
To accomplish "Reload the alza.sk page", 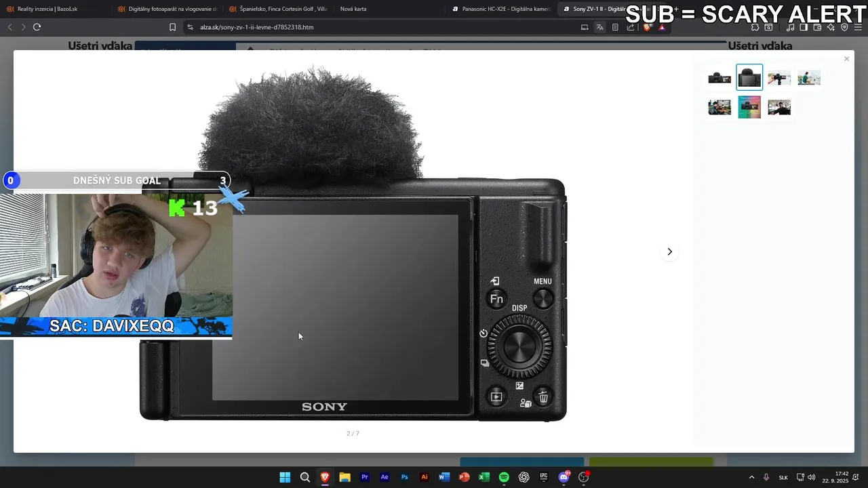I will pyautogui.click(x=37, y=27).
